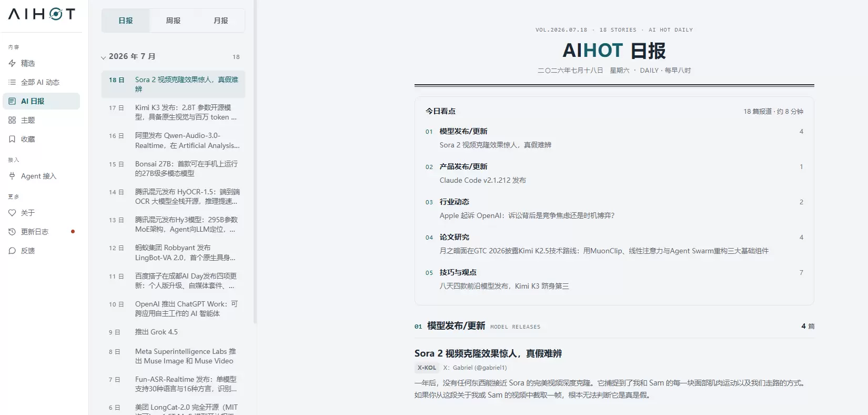
Task: Click Apple 起诉 OpenAI summary line
Action: (527, 215)
